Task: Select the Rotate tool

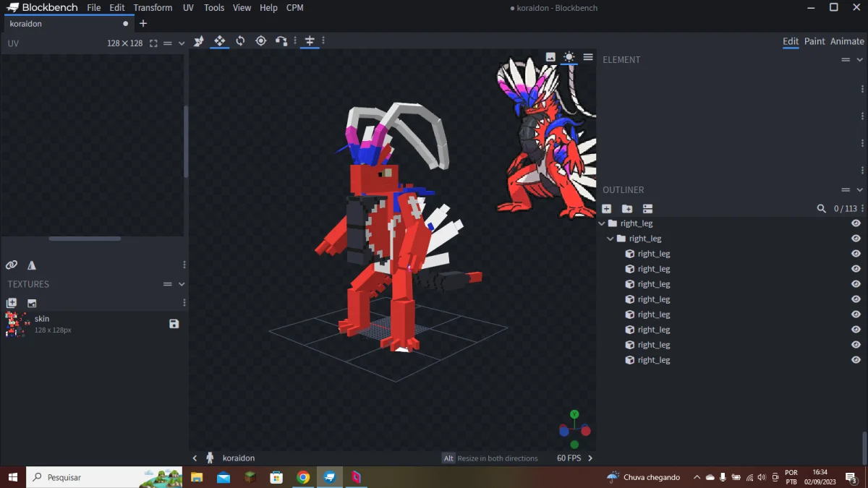Action: [x=240, y=41]
